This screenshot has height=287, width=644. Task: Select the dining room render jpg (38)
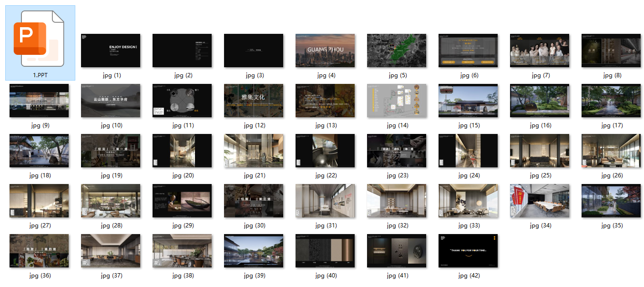coord(182,251)
